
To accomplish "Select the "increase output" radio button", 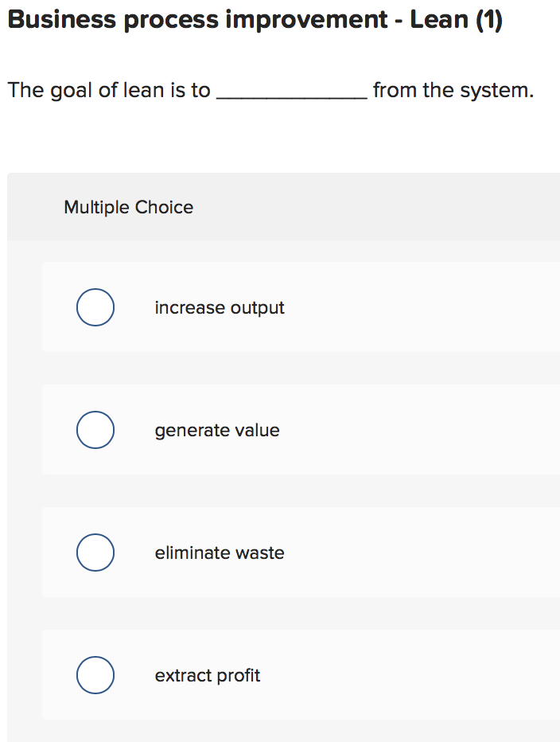I will (95, 307).
